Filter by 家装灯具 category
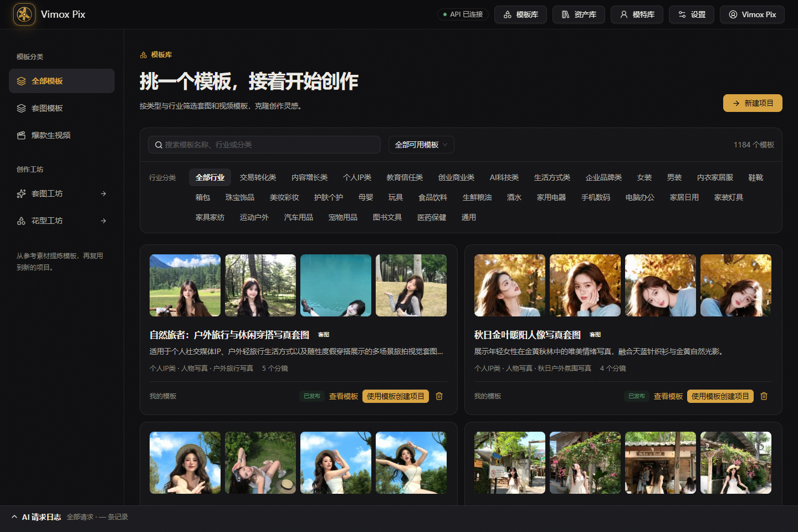798x532 pixels. [x=729, y=197]
